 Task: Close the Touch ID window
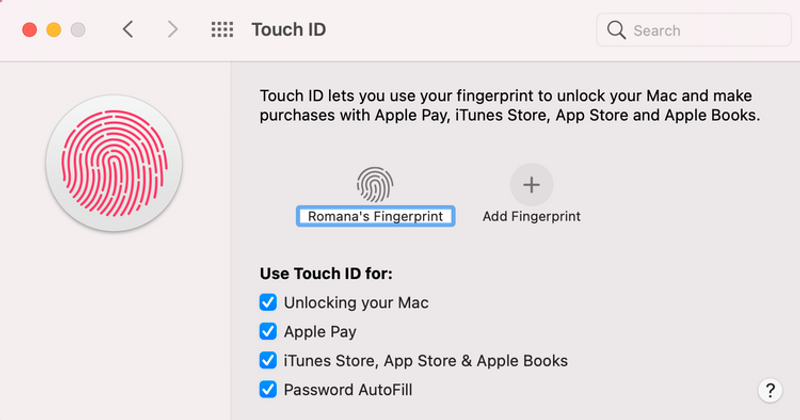point(30,30)
